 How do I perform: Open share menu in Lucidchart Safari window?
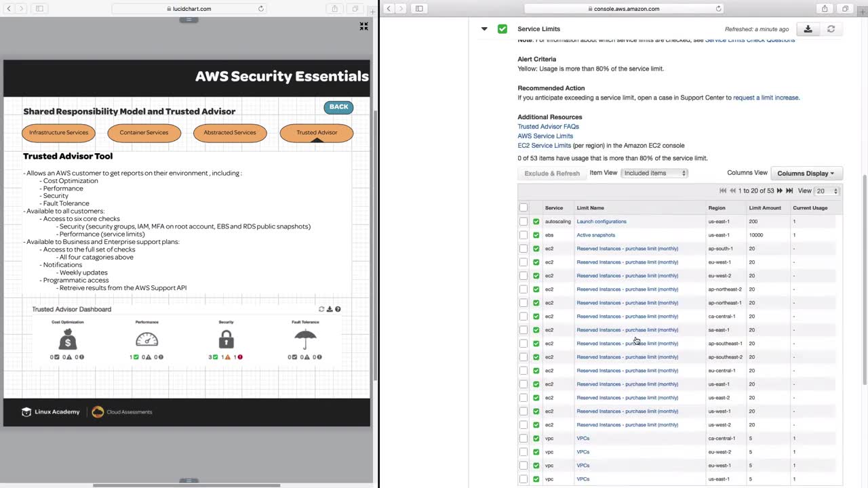(334, 9)
